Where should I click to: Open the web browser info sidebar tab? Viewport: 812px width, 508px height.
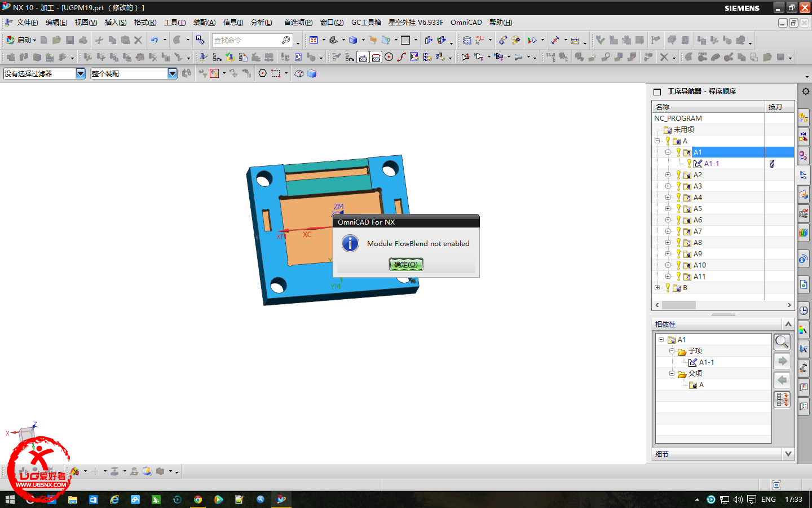coord(804,259)
